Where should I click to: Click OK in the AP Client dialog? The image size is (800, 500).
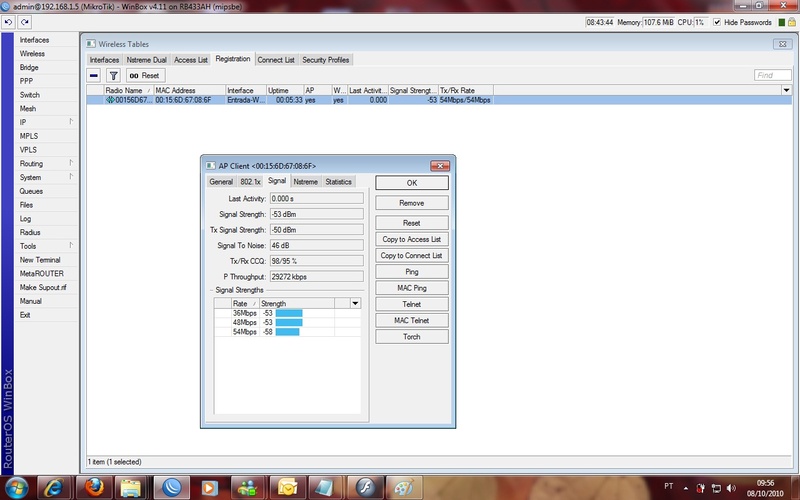coord(412,183)
